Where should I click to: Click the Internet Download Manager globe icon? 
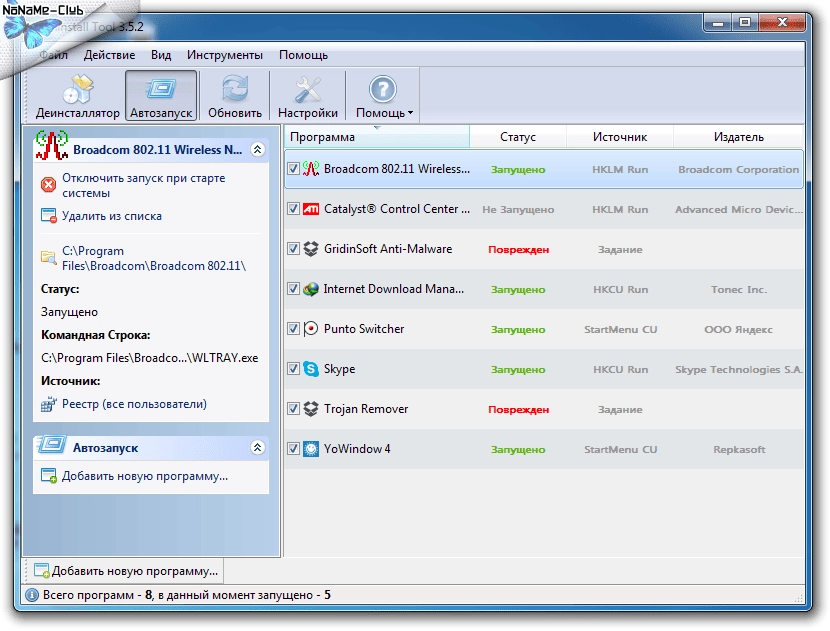pyautogui.click(x=311, y=289)
